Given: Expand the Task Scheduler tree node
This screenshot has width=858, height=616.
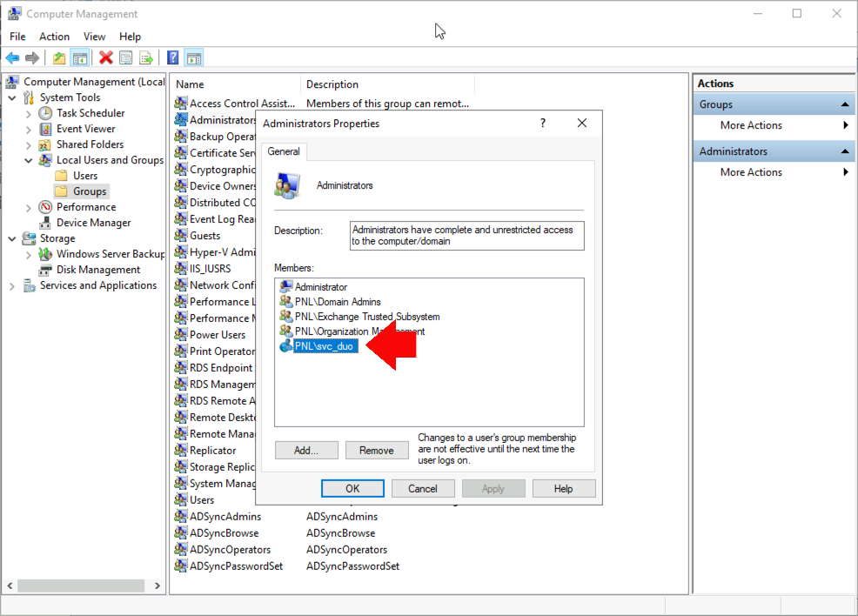Looking at the screenshot, I should pos(29,114).
